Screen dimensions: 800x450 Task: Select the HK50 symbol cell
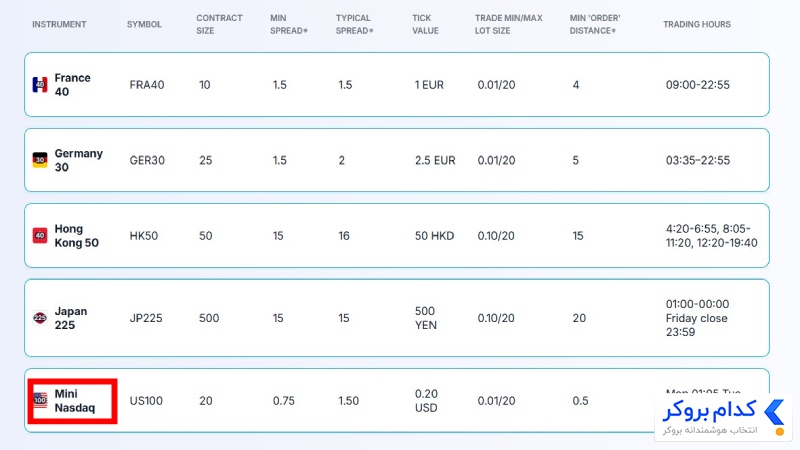[143, 236]
